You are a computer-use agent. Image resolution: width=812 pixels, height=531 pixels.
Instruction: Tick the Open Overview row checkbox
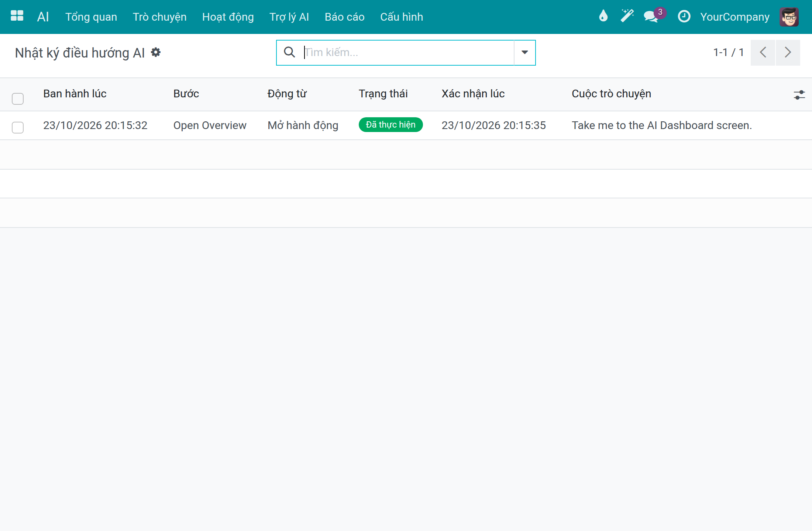pos(18,127)
